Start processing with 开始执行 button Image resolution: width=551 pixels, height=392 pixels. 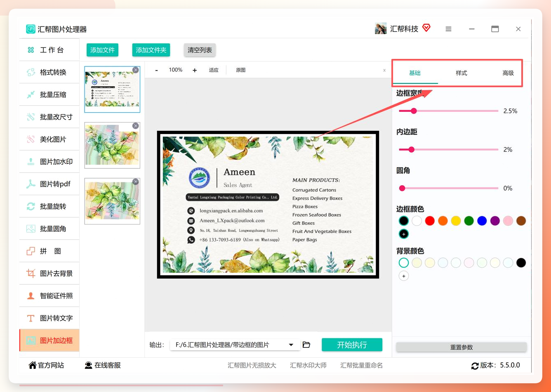[x=352, y=345]
